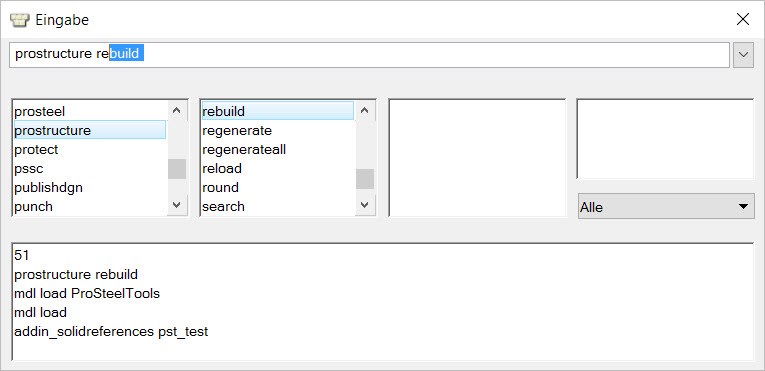Open the command input history dropdown arrow
Image resolution: width=765 pixels, height=371 pixels.
(743, 55)
